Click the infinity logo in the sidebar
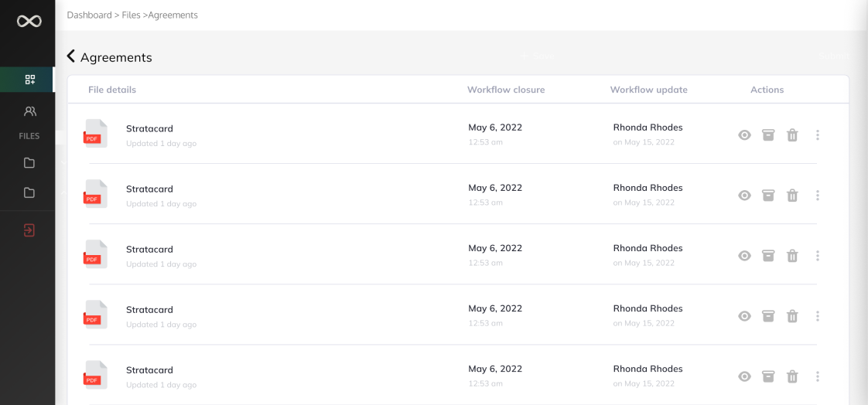 29,21
